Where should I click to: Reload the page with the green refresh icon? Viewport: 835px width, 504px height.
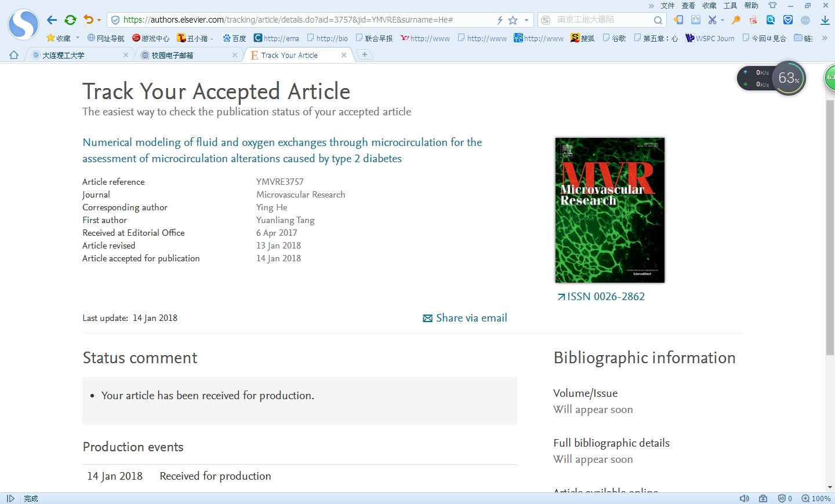(x=70, y=20)
